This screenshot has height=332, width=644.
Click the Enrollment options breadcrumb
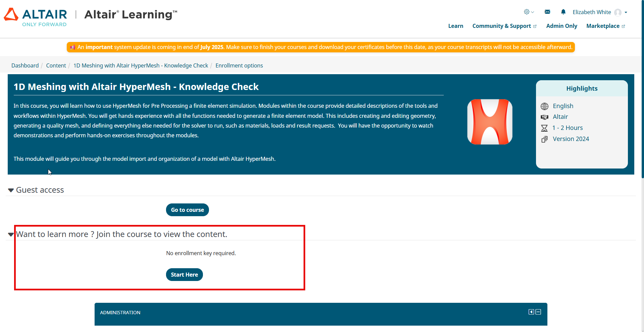[x=239, y=65]
